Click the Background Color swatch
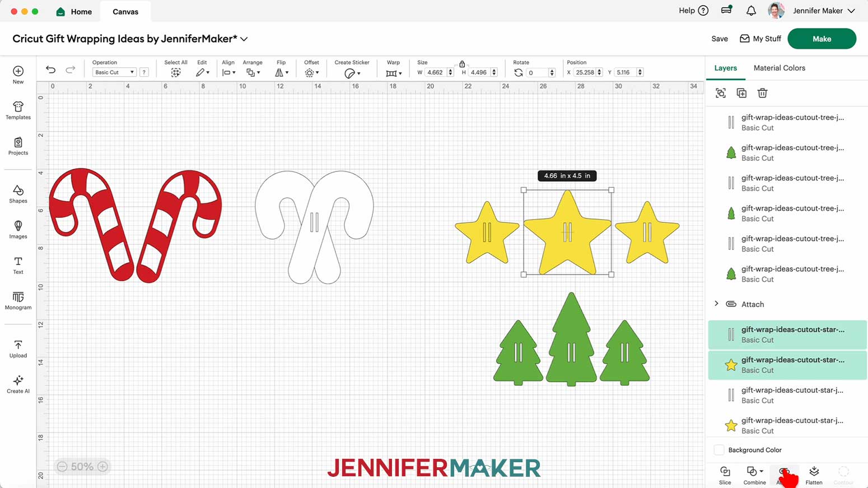This screenshot has width=868, height=488. [719, 450]
